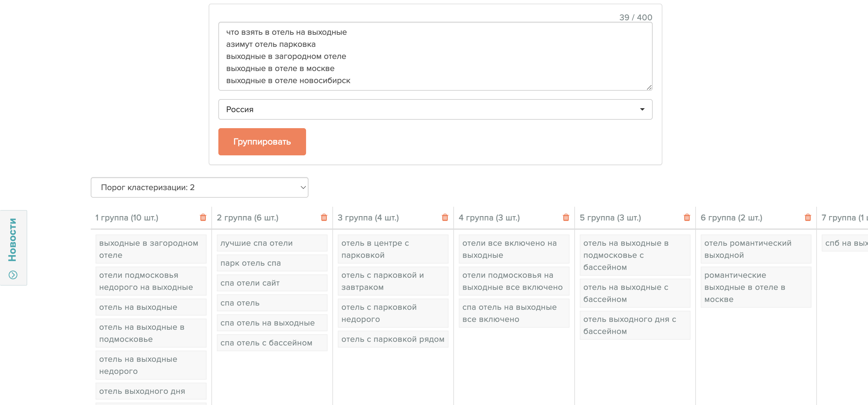Delete group 5 using trash icon
This screenshot has height=405, width=868.
pyautogui.click(x=687, y=218)
